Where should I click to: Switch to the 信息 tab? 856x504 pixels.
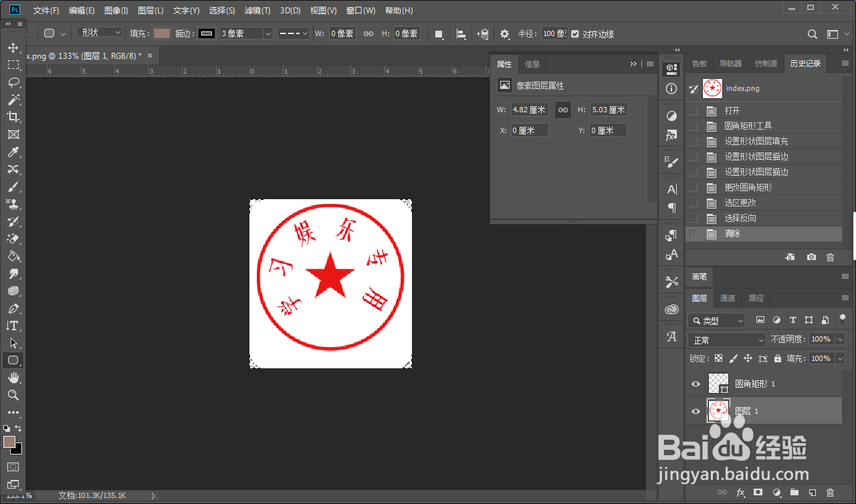point(532,64)
